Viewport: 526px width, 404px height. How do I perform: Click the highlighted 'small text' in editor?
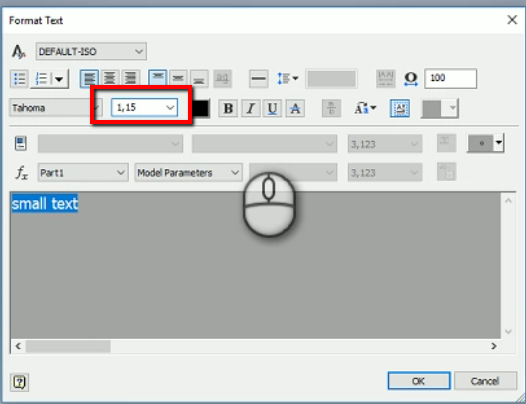tap(45, 203)
